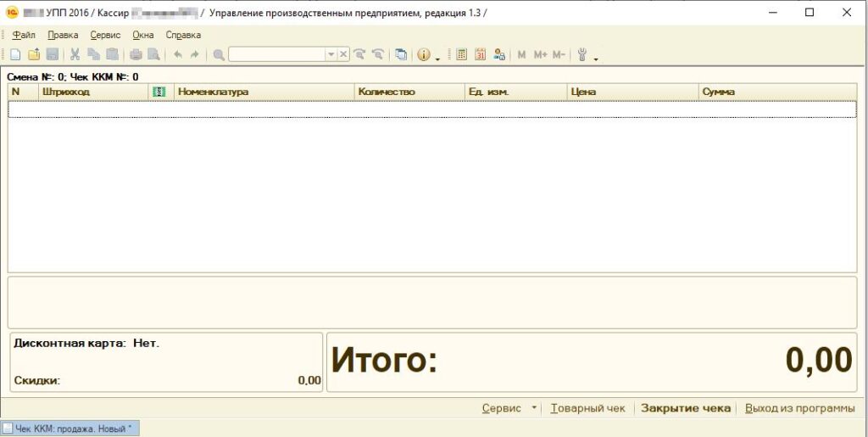Minimize the application window
This screenshot has width=868, height=437.
(772, 12)
